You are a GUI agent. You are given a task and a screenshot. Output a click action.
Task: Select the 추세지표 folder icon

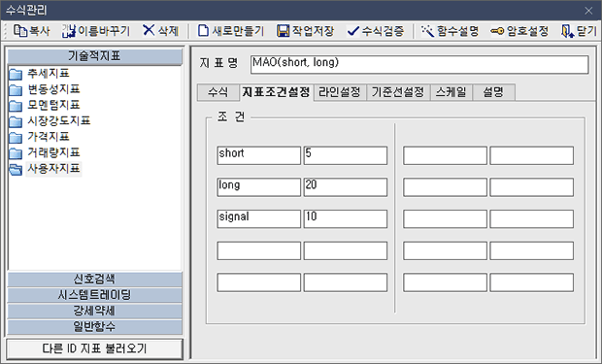tap(16, 74)
